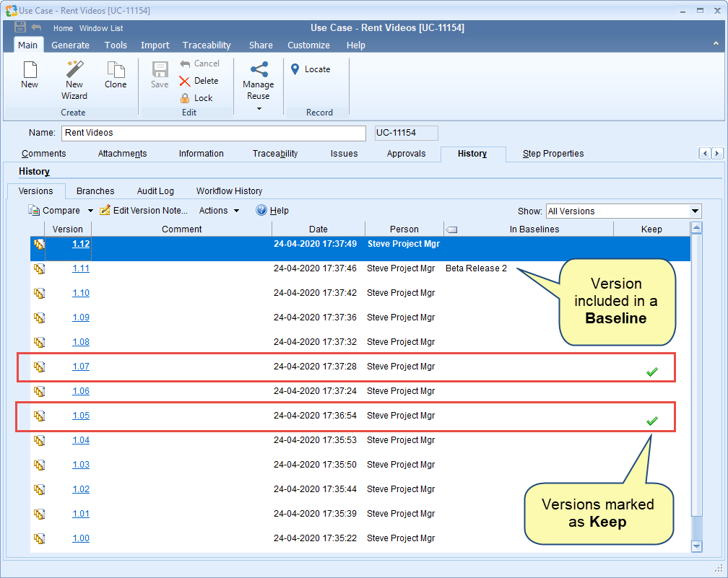Click version icon for row 1.09
The height and width of the screenshot is (578, 728).
pos(39,318)
